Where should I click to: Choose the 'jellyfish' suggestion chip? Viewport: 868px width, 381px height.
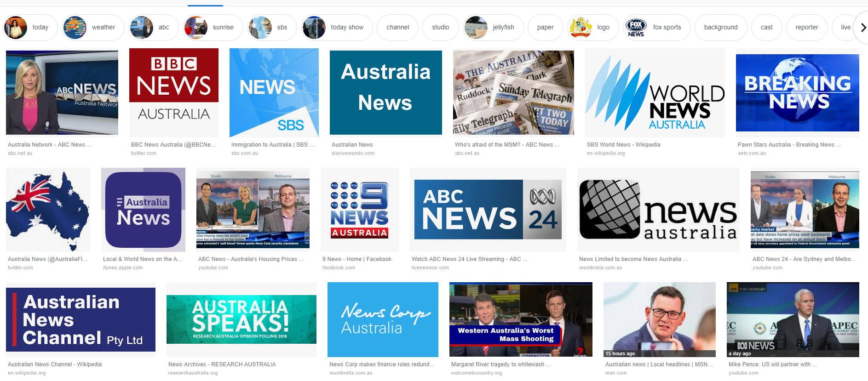point(493,28)
